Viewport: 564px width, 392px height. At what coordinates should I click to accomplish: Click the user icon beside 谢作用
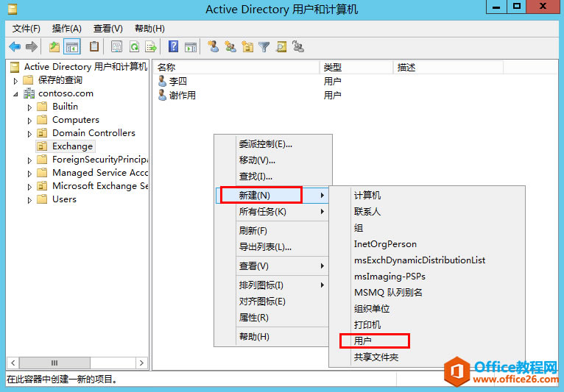click(x=162, y=95)
